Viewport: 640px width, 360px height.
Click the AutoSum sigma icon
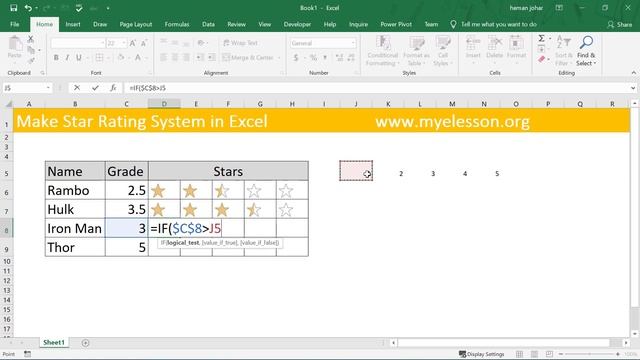[x=541, y=39]
